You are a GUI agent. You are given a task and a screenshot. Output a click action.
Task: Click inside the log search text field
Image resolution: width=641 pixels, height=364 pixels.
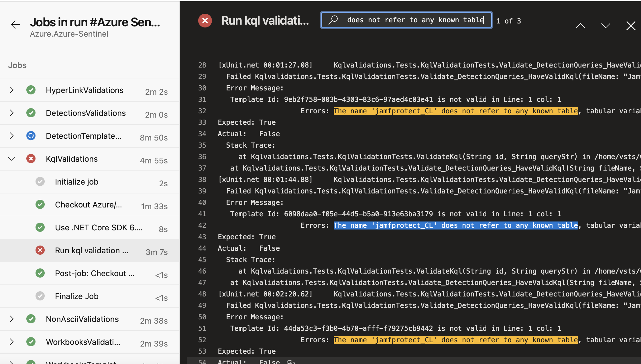(415, 20)
